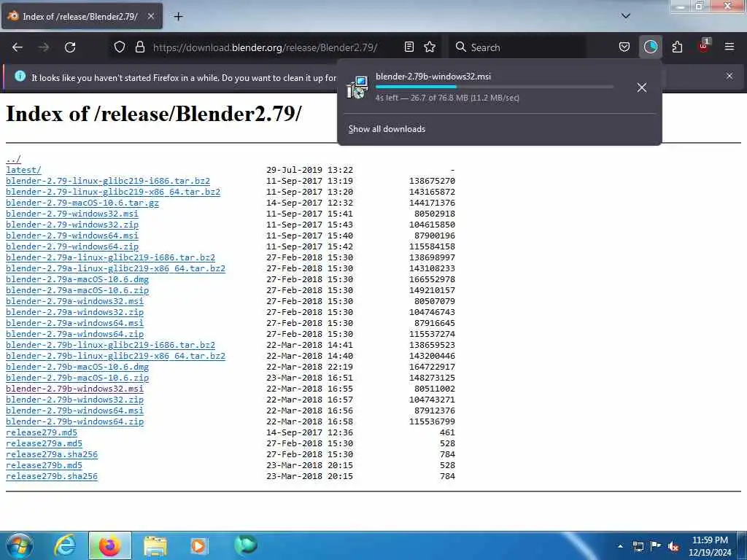Viewport: 747px width, 560px height.
Task: Download blender-2.79-macOS-10.6.tar.gz
Action: 82,203
